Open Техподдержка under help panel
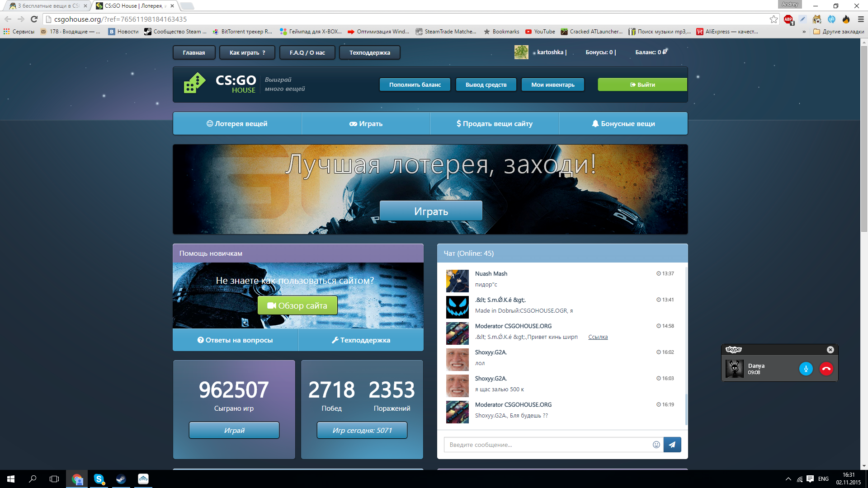The image size is (868, 488). (361, 340)
